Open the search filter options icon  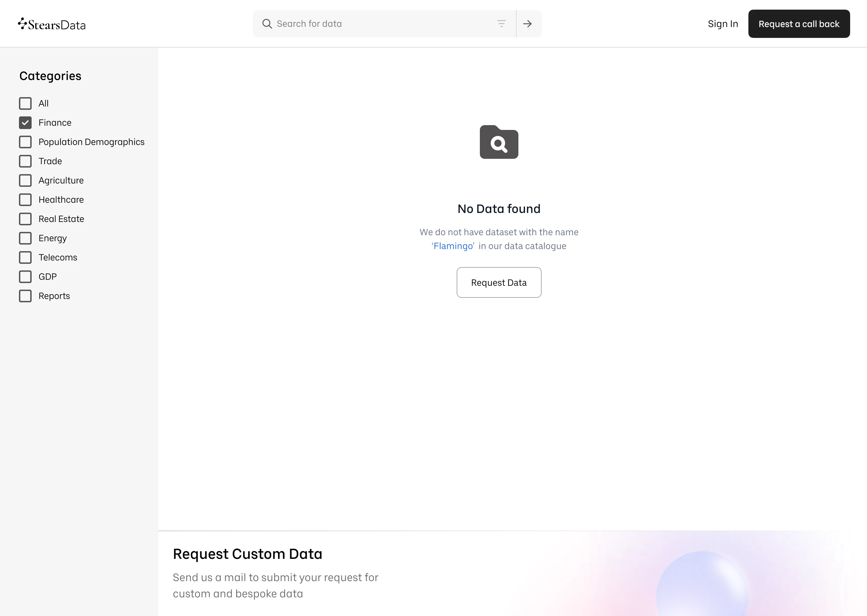click(x=502, y=24)
